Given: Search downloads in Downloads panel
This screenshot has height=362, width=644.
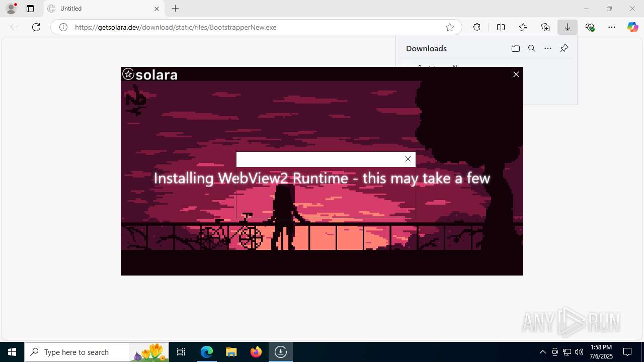Looking at the screenshot, I should 531,48.
